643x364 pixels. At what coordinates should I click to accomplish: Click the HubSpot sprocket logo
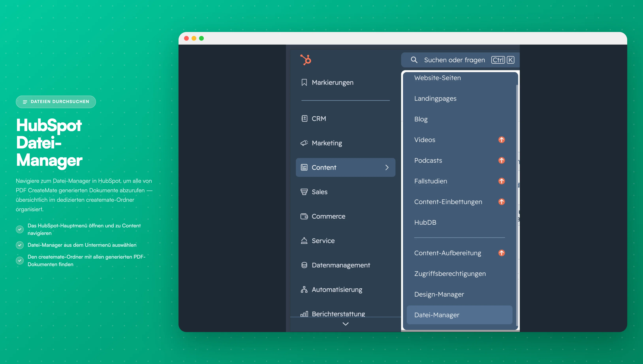pos(306,60)
